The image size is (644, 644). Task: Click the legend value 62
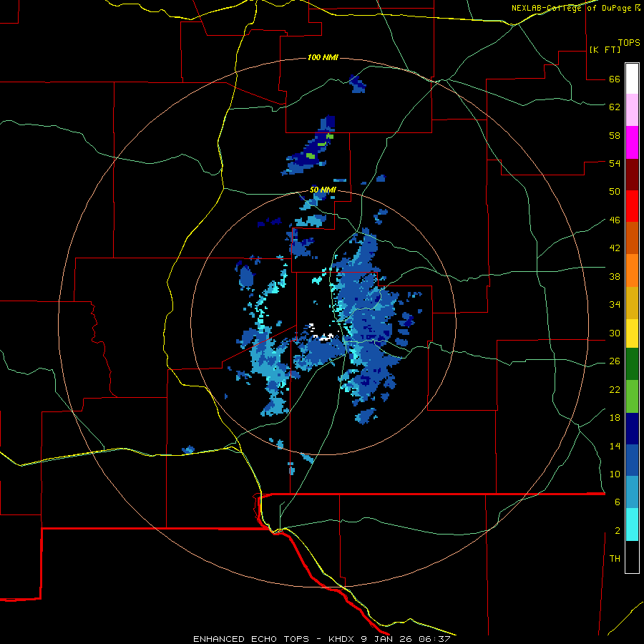(615, 107)
